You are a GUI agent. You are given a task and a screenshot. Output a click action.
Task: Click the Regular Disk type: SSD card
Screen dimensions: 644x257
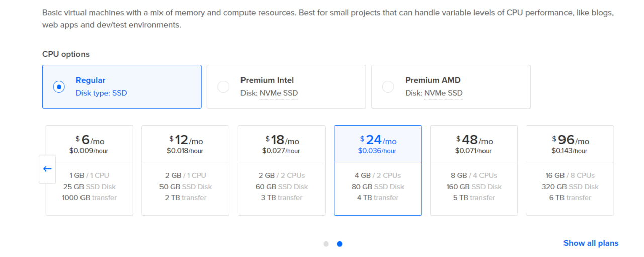[x=122, y=87]
